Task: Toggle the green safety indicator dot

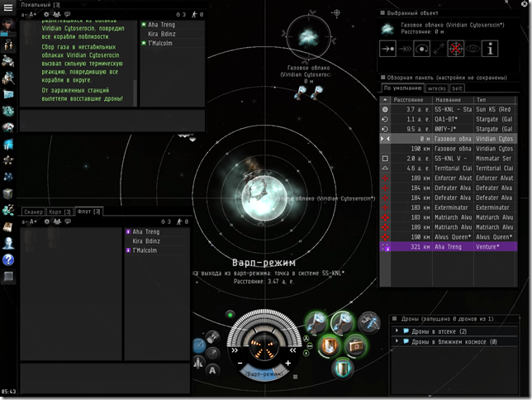Action: pyautogui.click(x=230, y=315)
